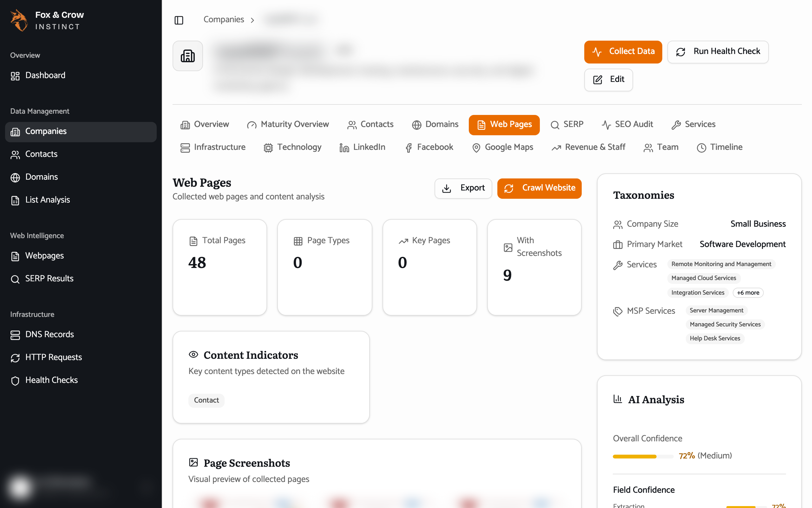Go to Domains in the sidebar
Viewport: 812px width, 508px height.
[x=81, y=177]
